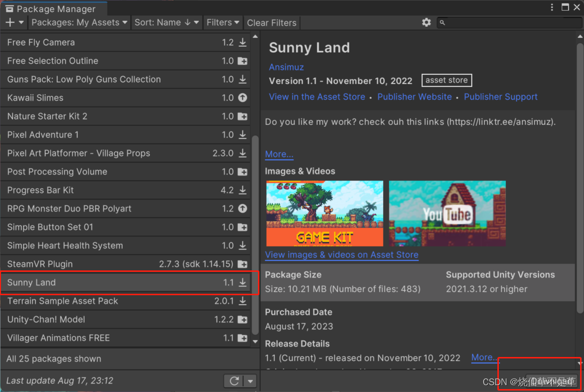Open View in the Asset Store link

click(317, 97)
